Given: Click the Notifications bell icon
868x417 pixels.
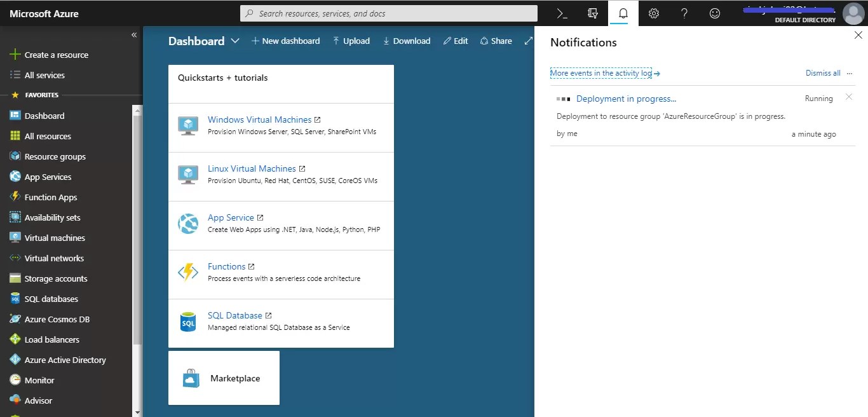Looking at the screenshot, I should 623,13.
